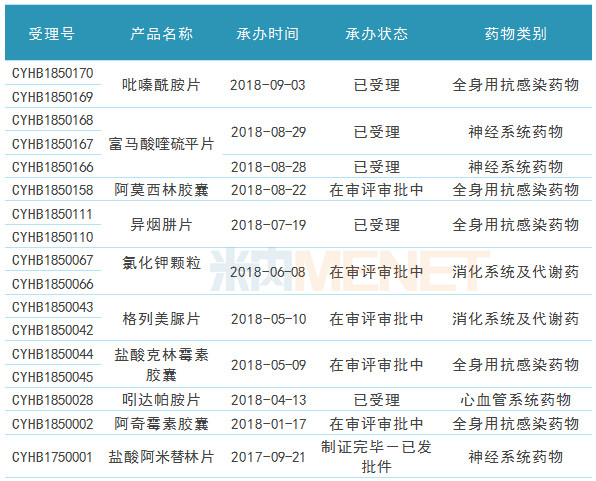The image size is (596, 481).
Task: Select the 氯化钾颗粒 product name
Action: (x=162, y=263)
